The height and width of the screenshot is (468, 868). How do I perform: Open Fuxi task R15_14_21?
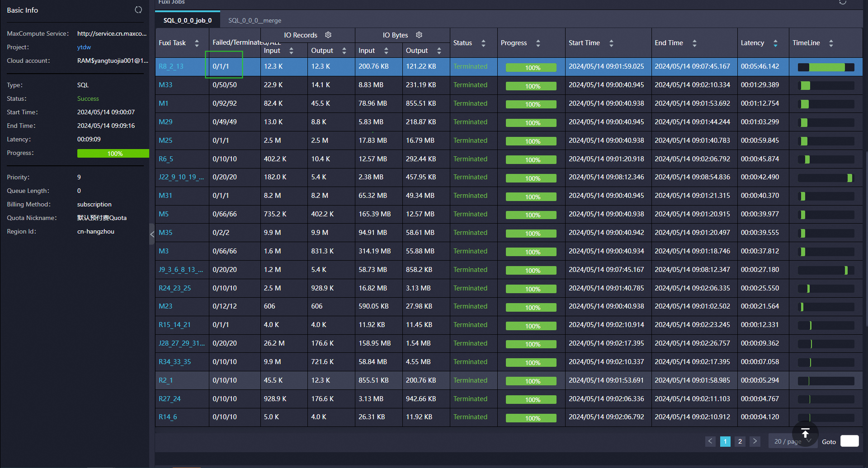point(175,325)
